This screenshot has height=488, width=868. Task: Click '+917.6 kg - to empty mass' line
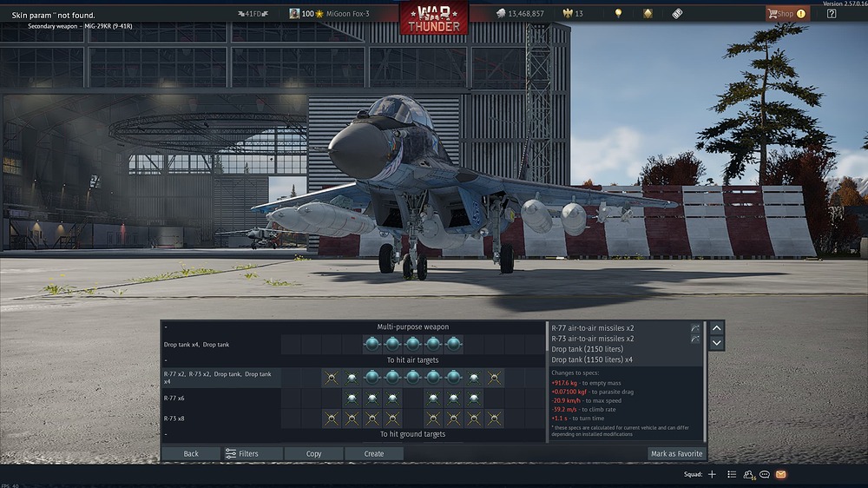tap(586, 383)
